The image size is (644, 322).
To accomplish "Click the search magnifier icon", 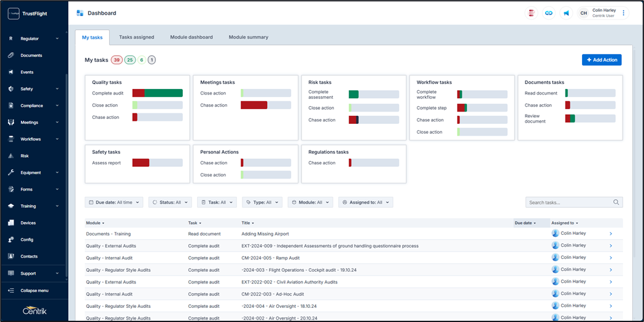I will 616,202.
